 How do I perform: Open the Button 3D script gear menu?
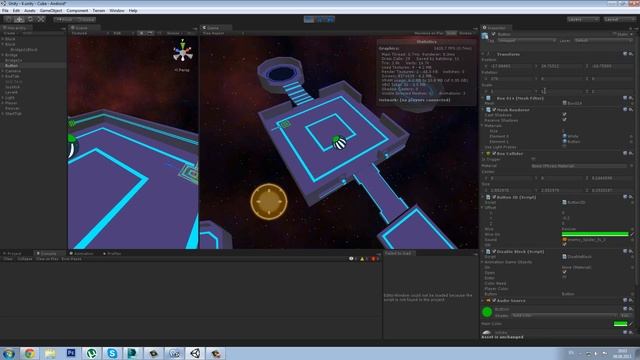click(x=631, y=197)
